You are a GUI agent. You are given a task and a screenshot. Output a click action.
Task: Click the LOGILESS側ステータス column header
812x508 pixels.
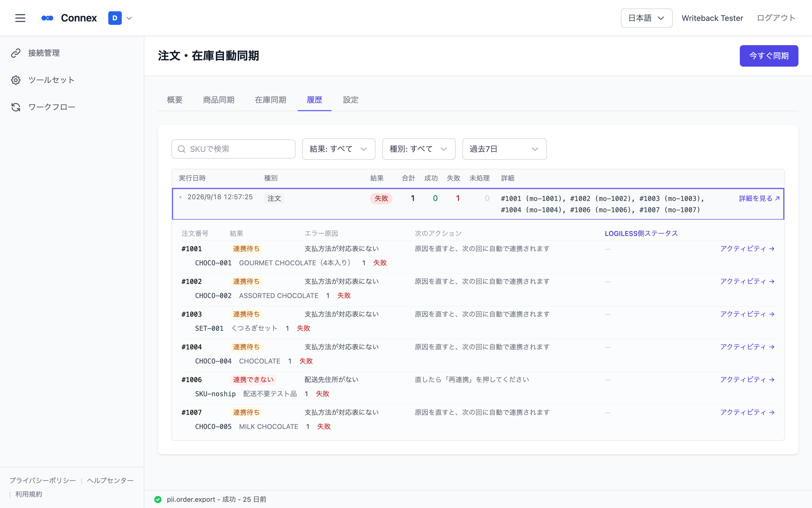pos(641,233)
